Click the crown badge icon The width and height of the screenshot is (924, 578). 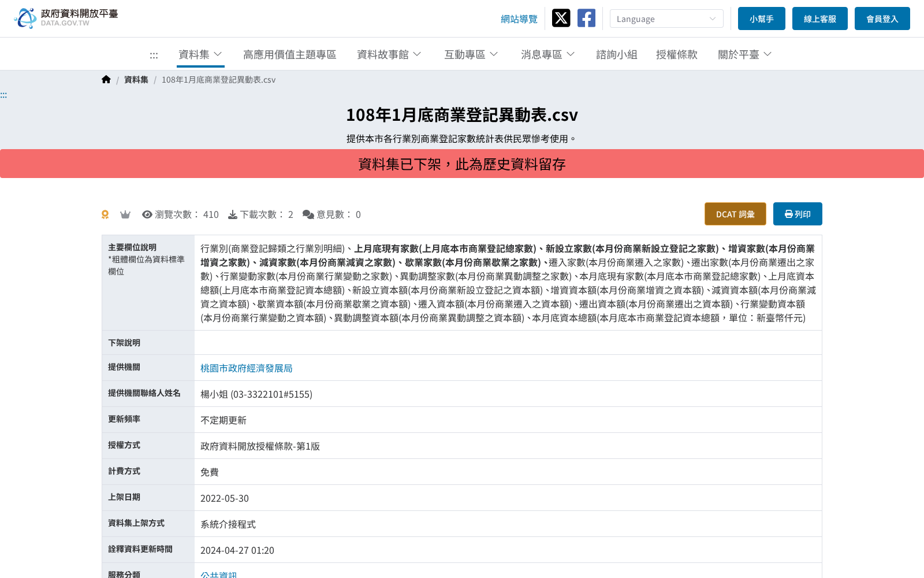125,214
